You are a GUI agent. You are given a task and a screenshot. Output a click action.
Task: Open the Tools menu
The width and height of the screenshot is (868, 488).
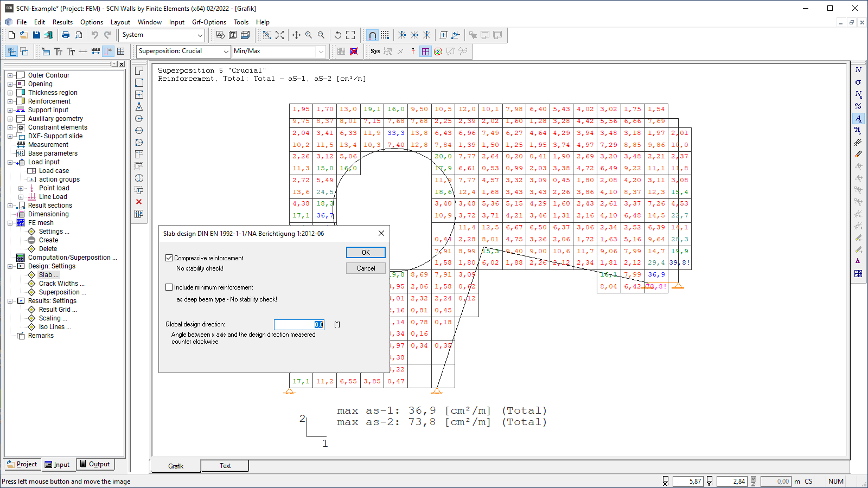coord(241,22)
